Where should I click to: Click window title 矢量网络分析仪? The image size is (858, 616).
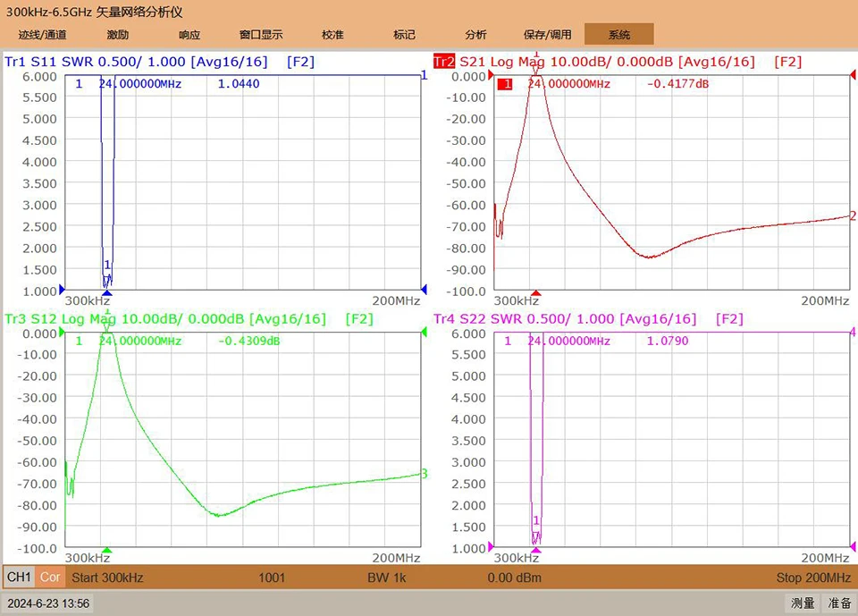click(x=139, y=12)
